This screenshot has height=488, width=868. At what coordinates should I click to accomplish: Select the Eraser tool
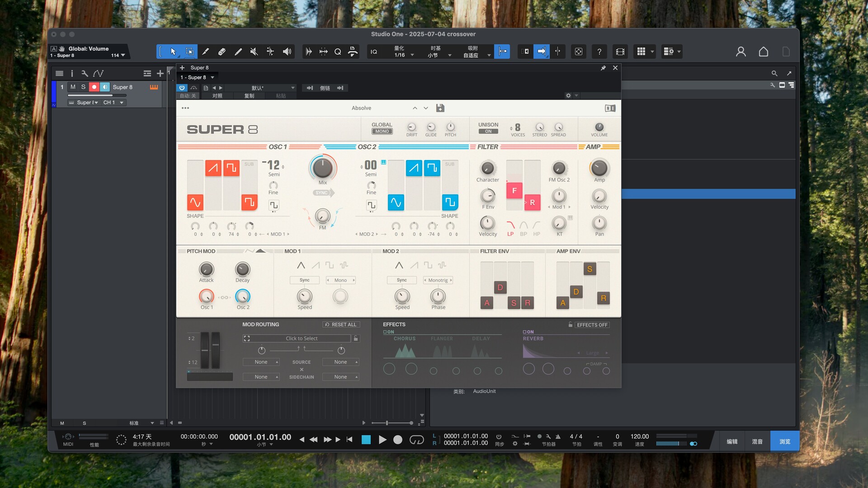(x=222, y=52)
